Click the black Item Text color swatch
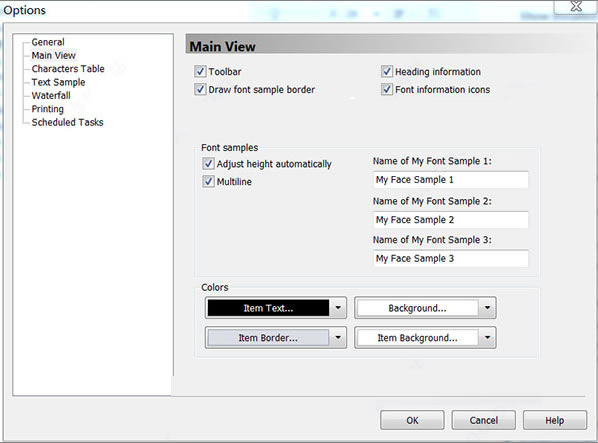The height and width of the screenshot is (443, 598). click(268, 308)
